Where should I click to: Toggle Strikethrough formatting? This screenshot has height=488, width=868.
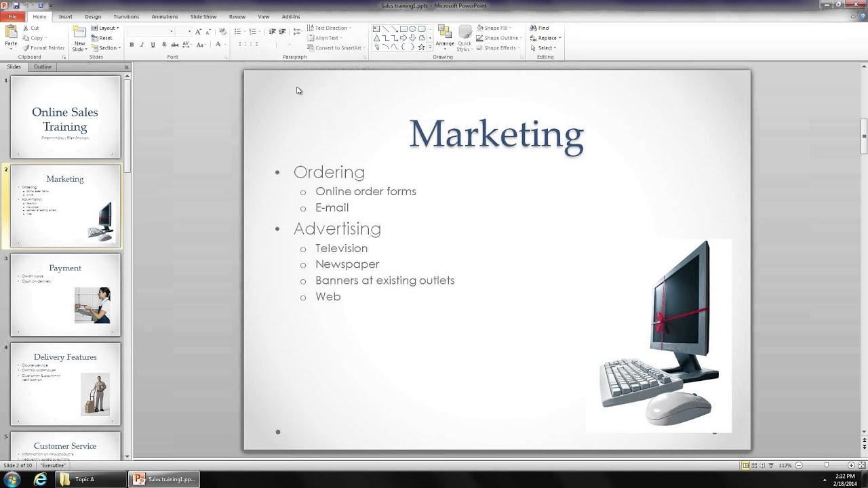[x=175, y=45]
